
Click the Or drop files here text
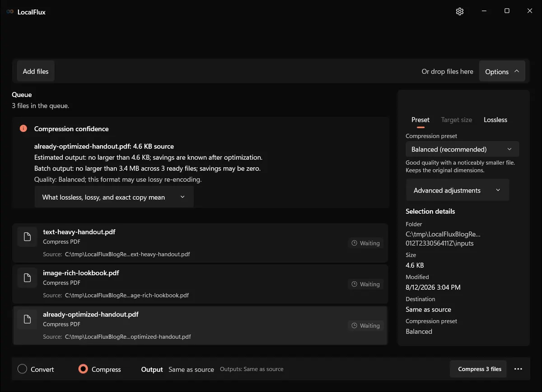tap(448, 71)
